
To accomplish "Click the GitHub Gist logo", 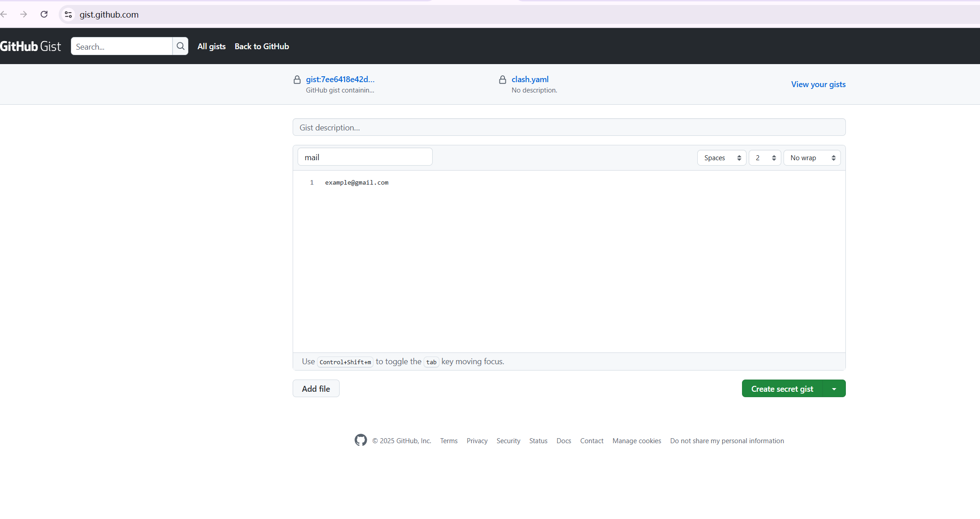I will (x=31, y=46).
